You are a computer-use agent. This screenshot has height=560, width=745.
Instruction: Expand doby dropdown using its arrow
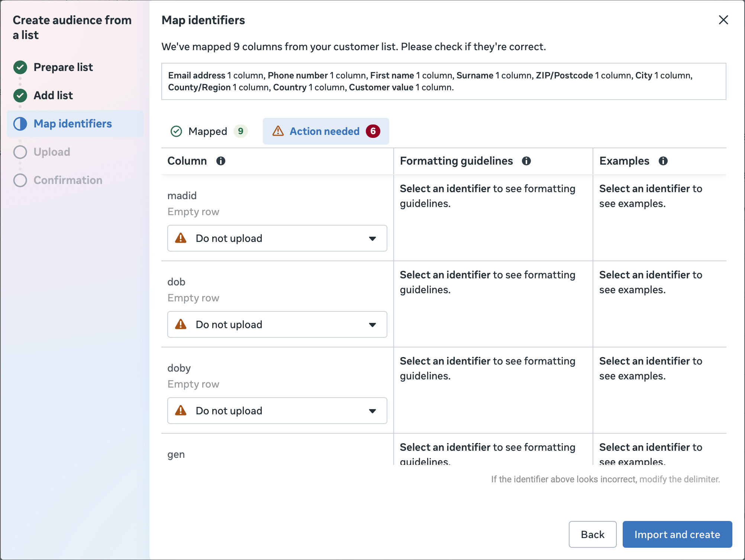pyautogui.click(x=372, y=411)
